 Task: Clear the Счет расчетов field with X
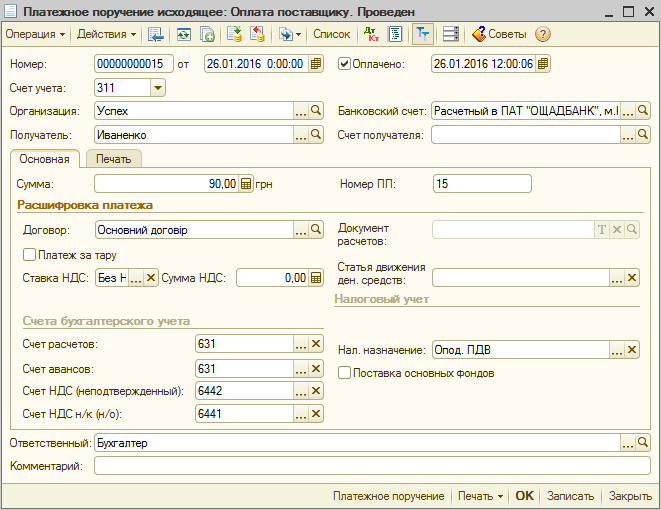pos(317,344)
